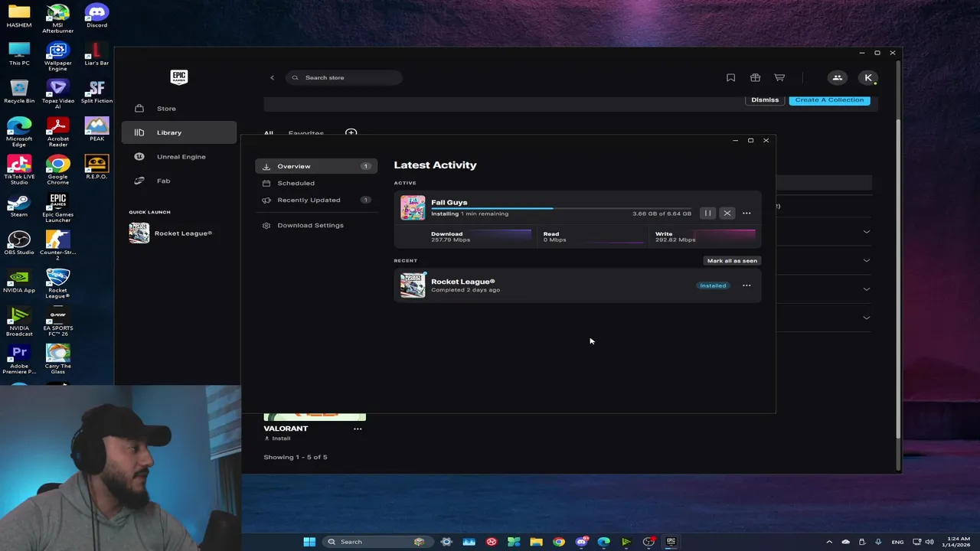Image resolution: width=980 pixels, height=551 pixels.
Task: Open Fall Guys more options menu
Action: [x=746, y=214]
